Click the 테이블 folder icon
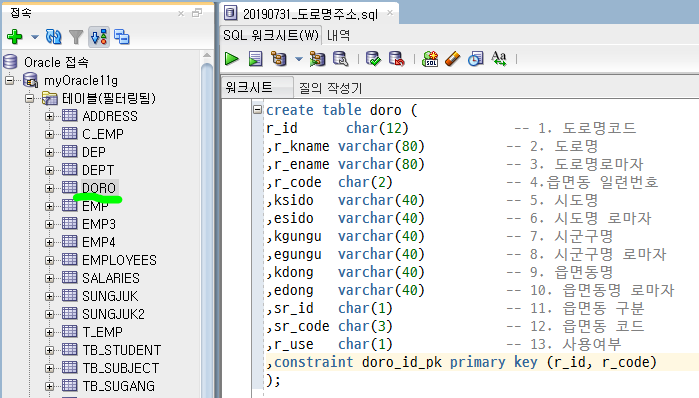This screenshot has height=398, width=699. pos(49,98)
